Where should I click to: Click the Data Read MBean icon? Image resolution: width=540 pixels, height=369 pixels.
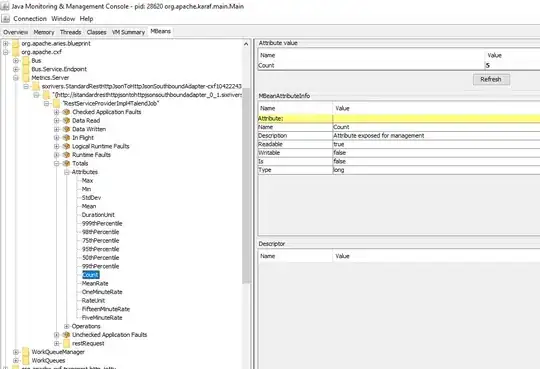(x=66, y=121)
